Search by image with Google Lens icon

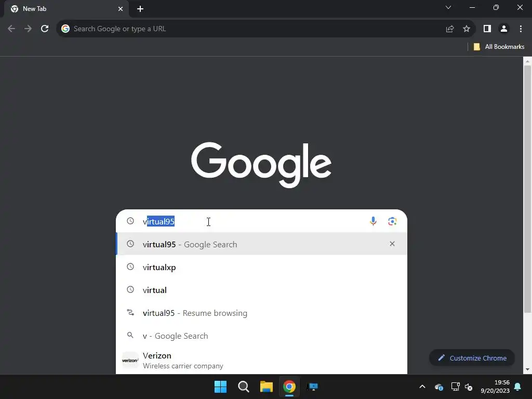click(392, 221)
